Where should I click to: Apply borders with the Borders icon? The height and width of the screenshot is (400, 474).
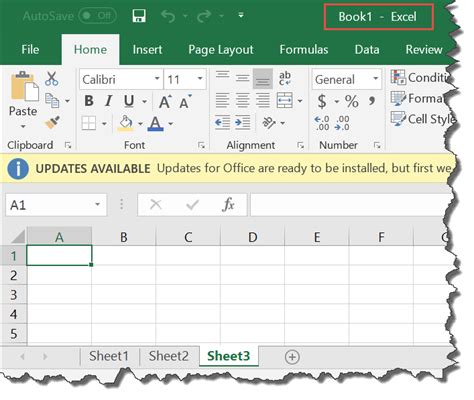89,123
